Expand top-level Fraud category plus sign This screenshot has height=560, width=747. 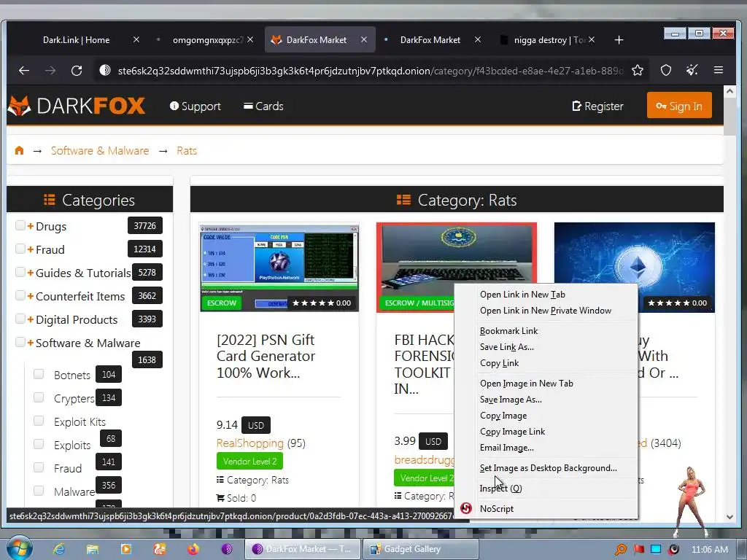tap(31, 249)
